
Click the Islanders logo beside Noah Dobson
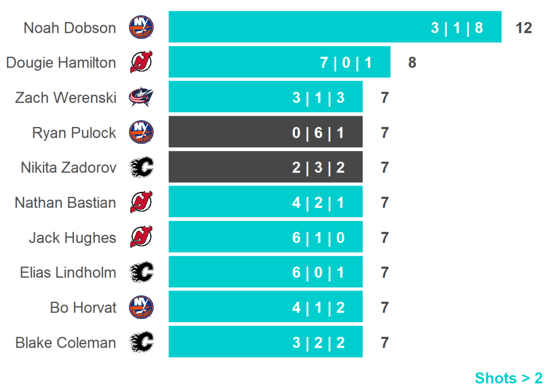[142, 27]
